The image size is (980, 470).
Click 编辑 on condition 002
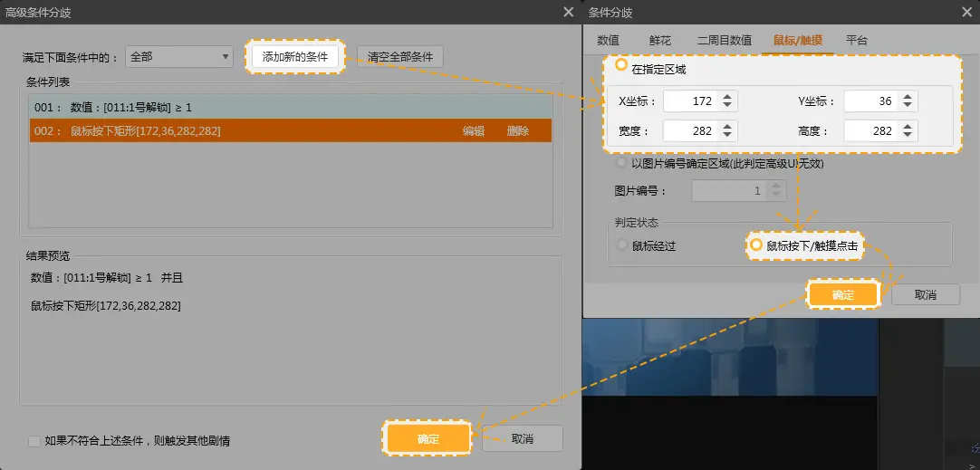474,131
